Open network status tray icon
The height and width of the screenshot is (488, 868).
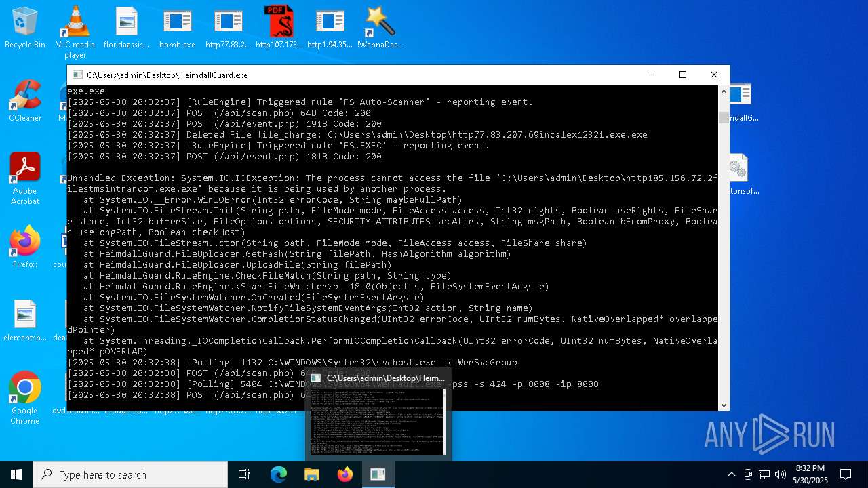tap(764, 474)
